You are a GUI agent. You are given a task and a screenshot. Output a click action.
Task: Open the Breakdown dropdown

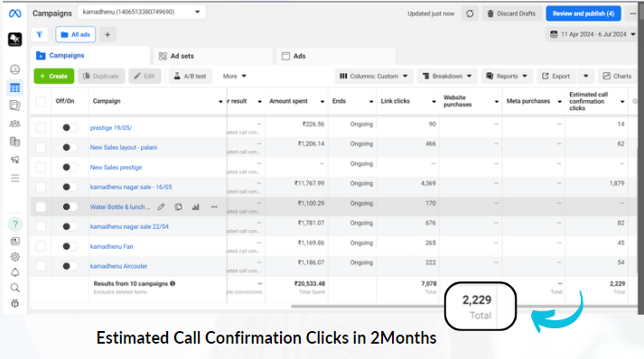[x=447, y=76]
